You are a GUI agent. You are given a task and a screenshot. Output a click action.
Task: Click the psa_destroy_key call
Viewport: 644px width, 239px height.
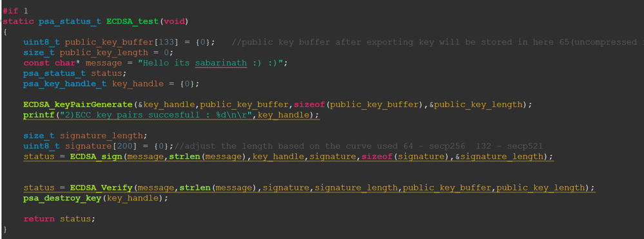tap(95, 198)
